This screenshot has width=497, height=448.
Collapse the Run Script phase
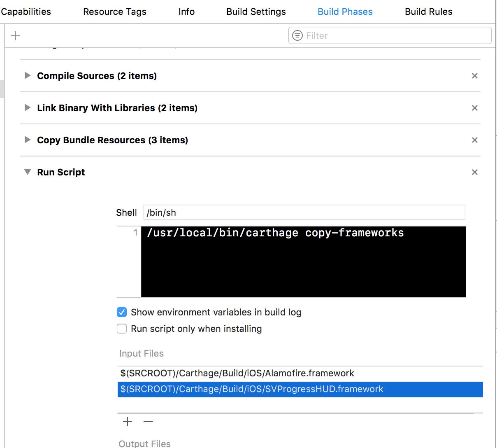(x=27, y=172)
